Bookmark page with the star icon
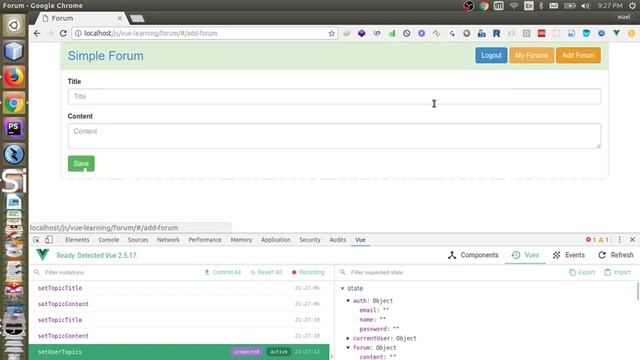640x360 pixels. click(331, 33)
